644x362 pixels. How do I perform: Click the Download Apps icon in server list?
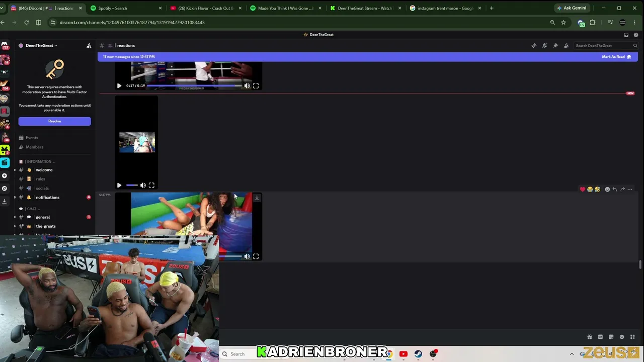click(x=5, y=201)
